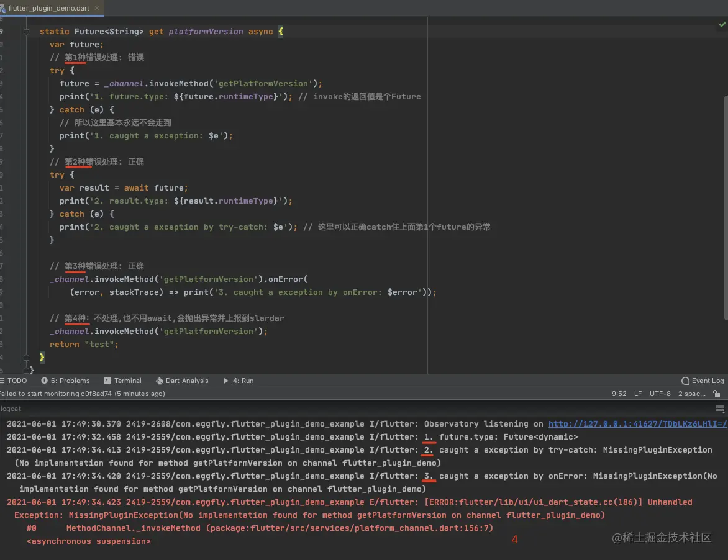This screenshot has height=560, width=728.
Task: Click the 第2种错误处理 comment line
Action: pyautogui.click(x=97, y=161)
